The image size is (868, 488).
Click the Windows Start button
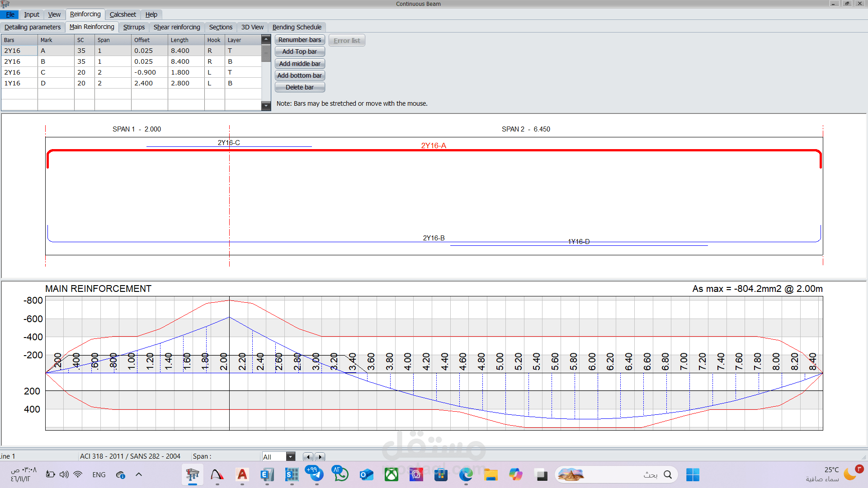[692, 474]
